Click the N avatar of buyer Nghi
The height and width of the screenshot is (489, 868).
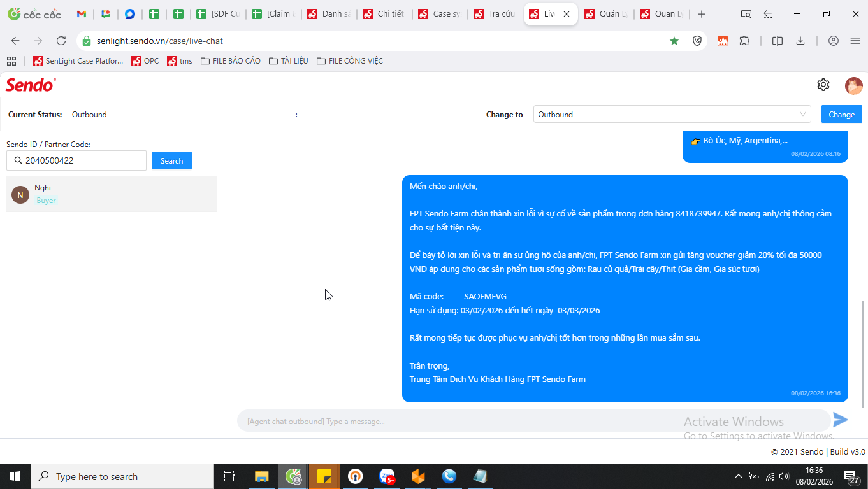tap(20, 195)
